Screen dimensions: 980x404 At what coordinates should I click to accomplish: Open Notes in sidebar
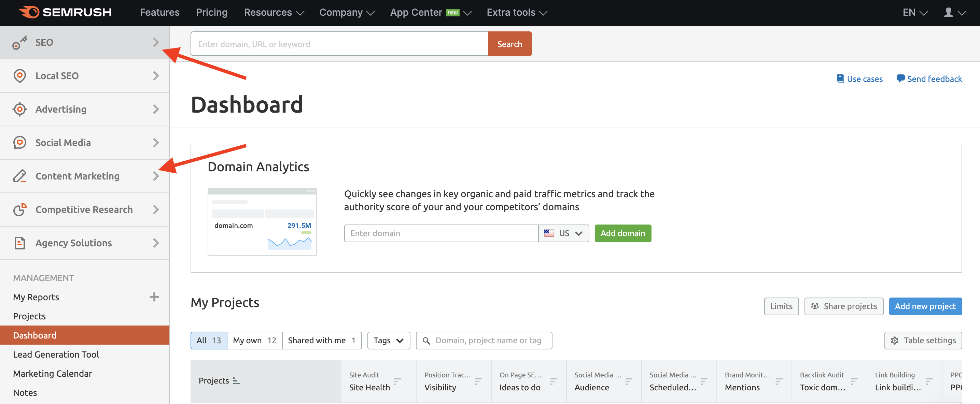[x=25, y=393]
